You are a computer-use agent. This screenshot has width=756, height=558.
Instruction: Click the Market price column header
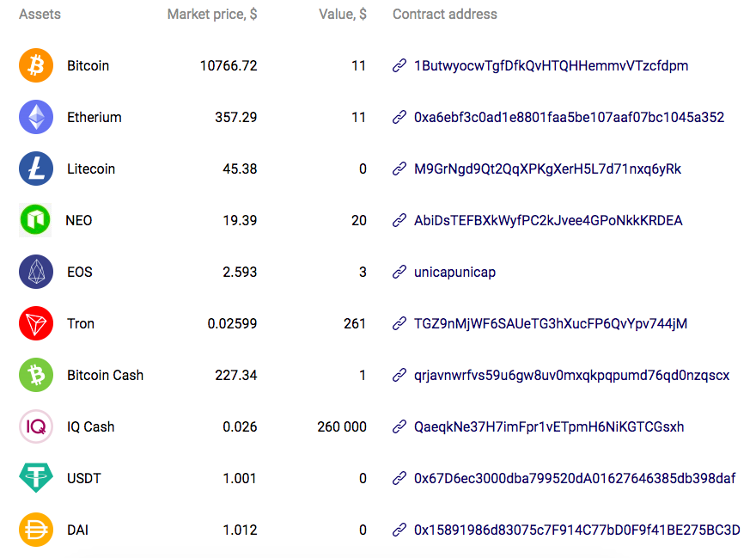(212, 14)
